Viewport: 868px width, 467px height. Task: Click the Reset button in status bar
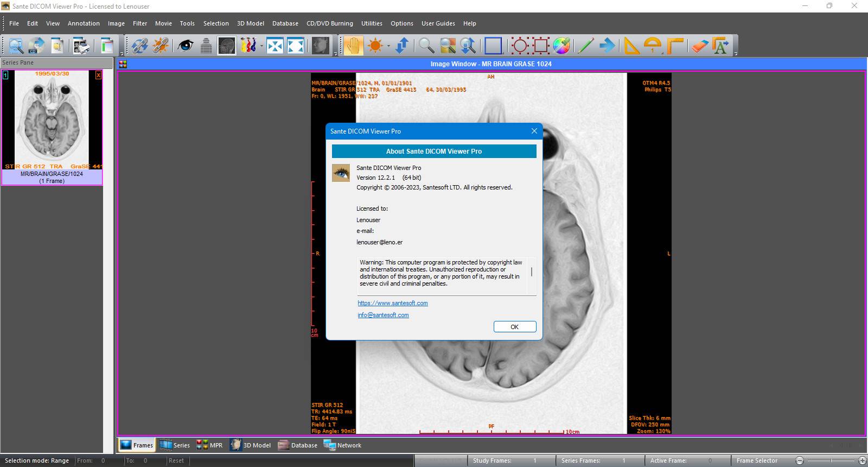tap(176, 460)
